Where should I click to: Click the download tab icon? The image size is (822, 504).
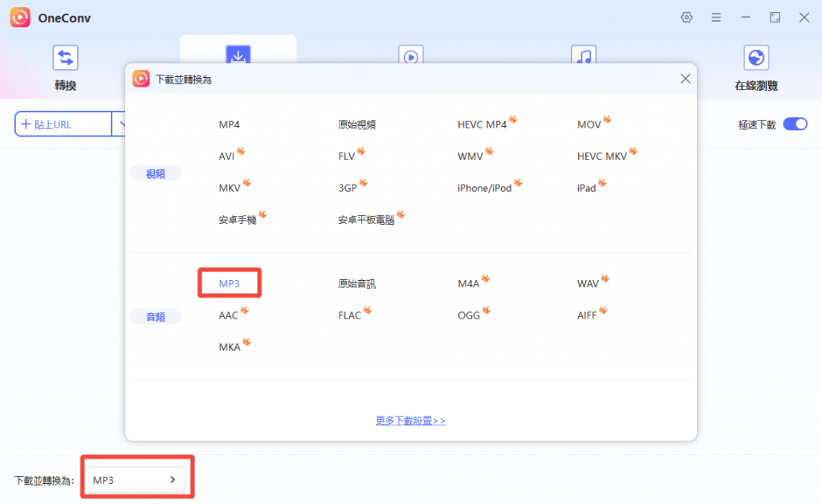238,55
